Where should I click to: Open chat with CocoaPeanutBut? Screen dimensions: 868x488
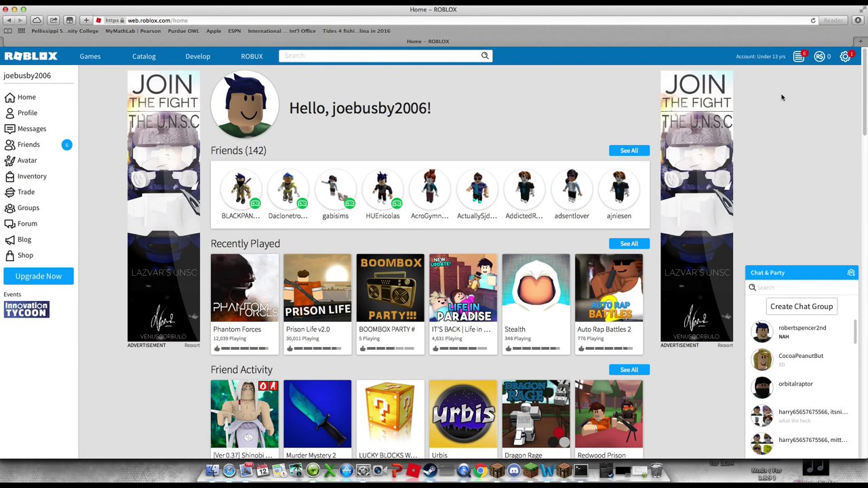click(x=801, y=359)
